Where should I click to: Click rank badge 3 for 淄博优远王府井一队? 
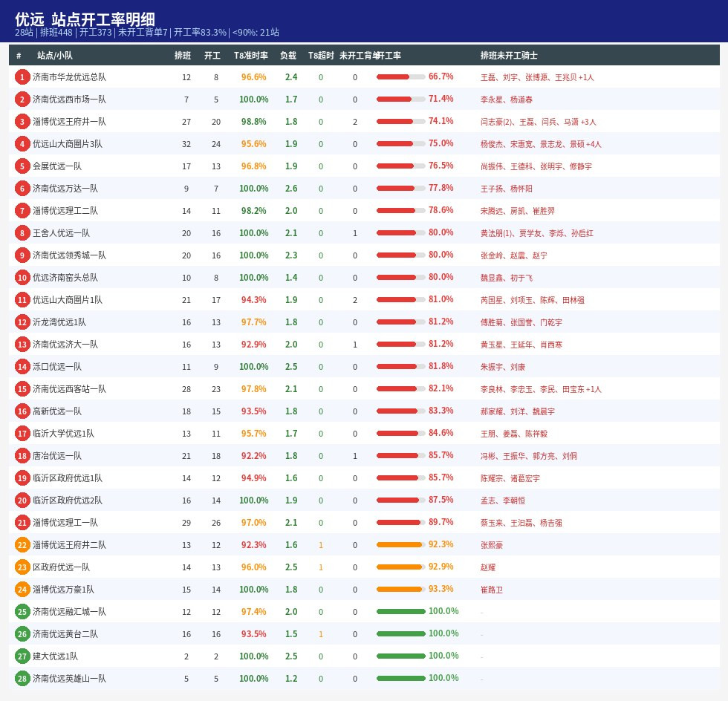pyautogui.click(x=22, y=122)
